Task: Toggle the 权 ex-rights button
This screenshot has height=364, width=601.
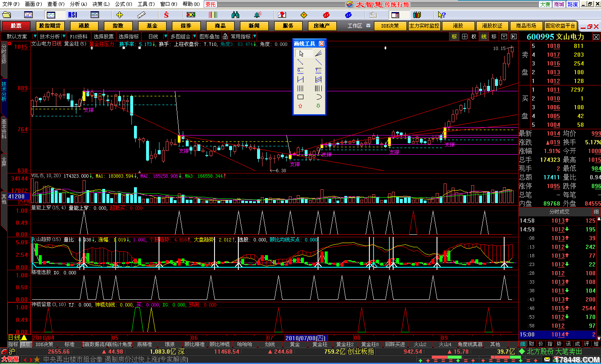Action: [474, 37]
